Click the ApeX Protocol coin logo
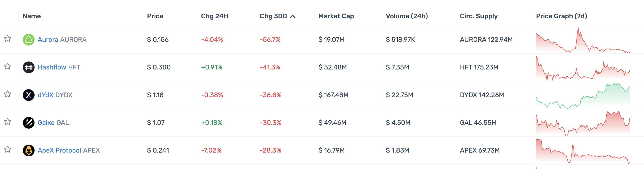Image resolution: width=644 pixels, height=169 pixels. 28,150
